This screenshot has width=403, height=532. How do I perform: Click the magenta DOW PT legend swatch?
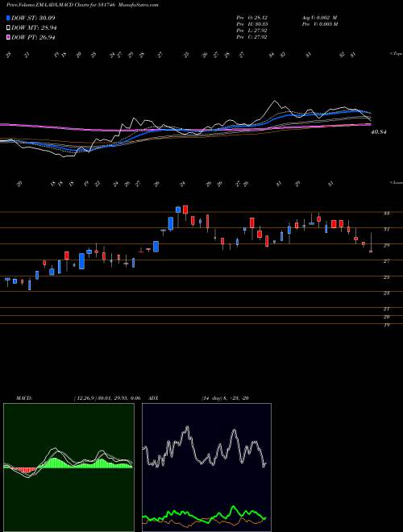click(x=9, y=37)
